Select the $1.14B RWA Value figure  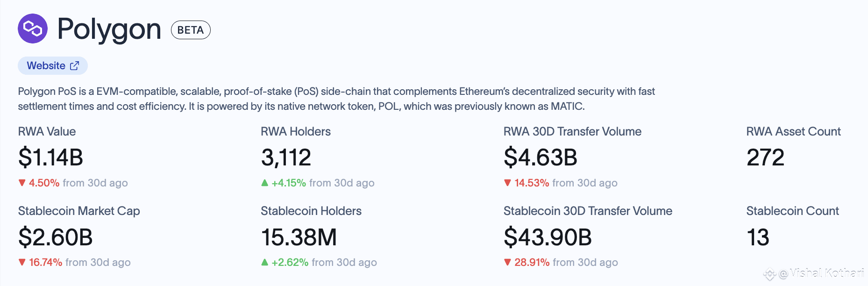click(x=50, y=157)
